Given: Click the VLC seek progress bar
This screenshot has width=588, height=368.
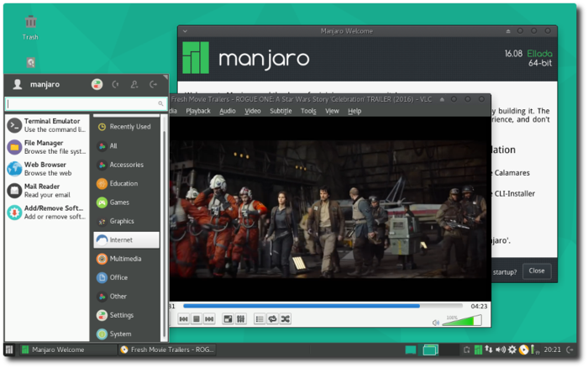Looking at the screenshot, I should pyautogui.click(x=323, y=306).
